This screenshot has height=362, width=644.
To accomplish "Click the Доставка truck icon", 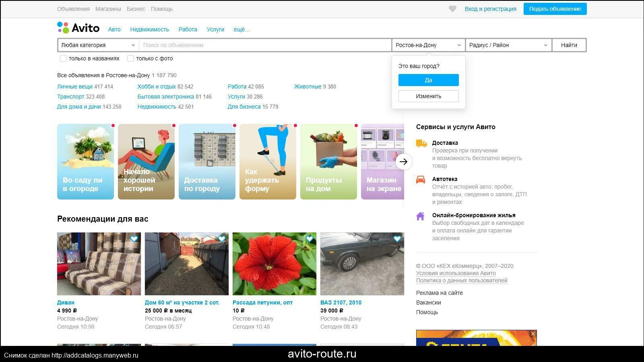I will coord(421,144).
